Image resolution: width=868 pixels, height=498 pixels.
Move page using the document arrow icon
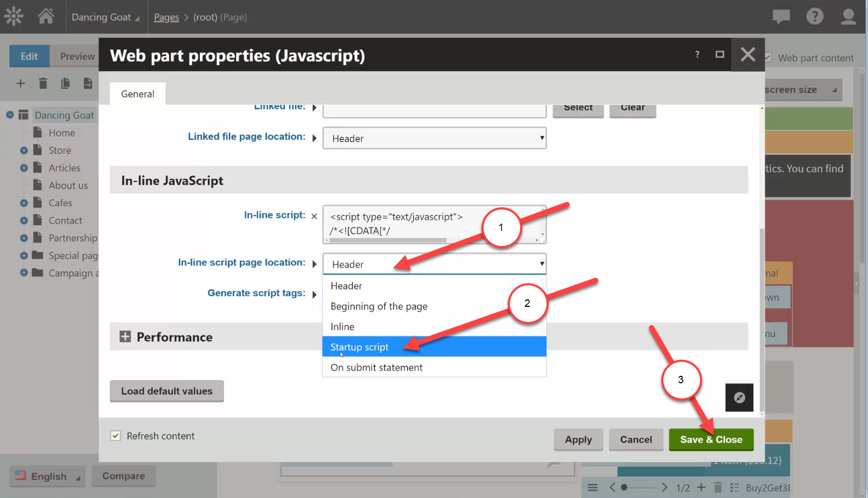(88, 83)
